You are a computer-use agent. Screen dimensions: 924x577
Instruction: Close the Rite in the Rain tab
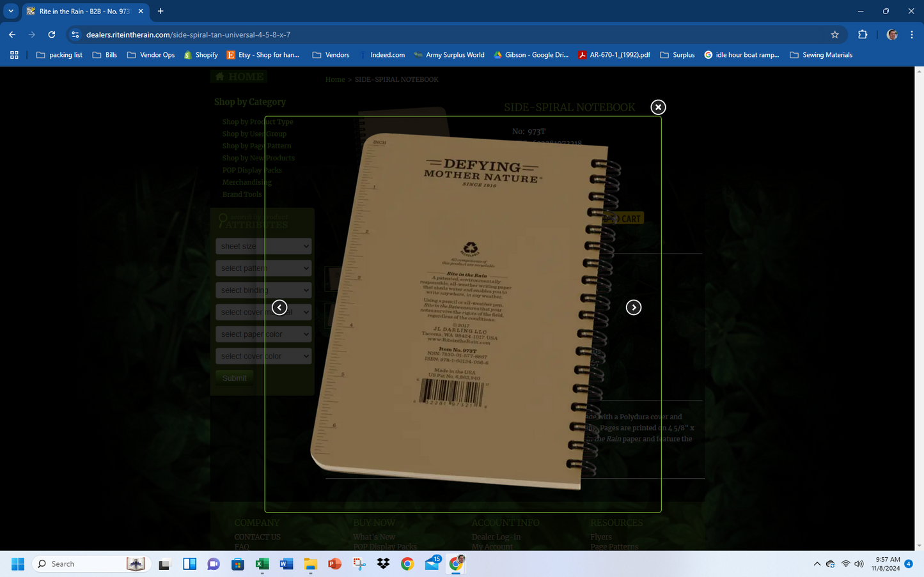(141, 12)
